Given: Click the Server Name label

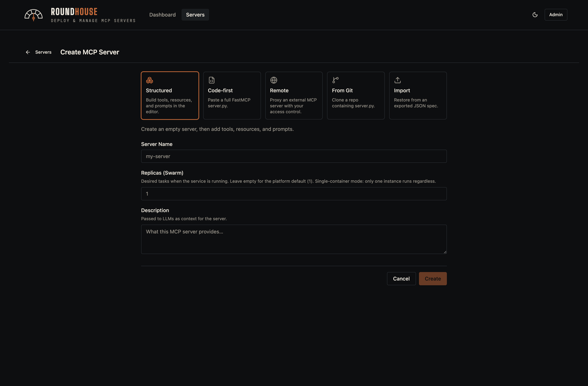Looking at the screenshot, I should click(157, 144).
